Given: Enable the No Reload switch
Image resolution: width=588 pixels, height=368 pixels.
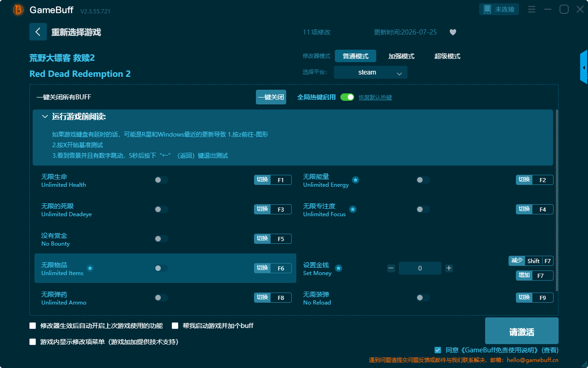Looking at the screenshot, I should (x=423, y=298).
